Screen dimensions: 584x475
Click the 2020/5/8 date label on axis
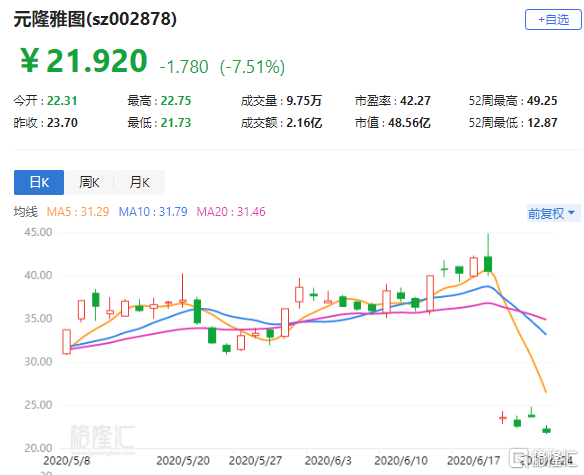pos(67,461)
